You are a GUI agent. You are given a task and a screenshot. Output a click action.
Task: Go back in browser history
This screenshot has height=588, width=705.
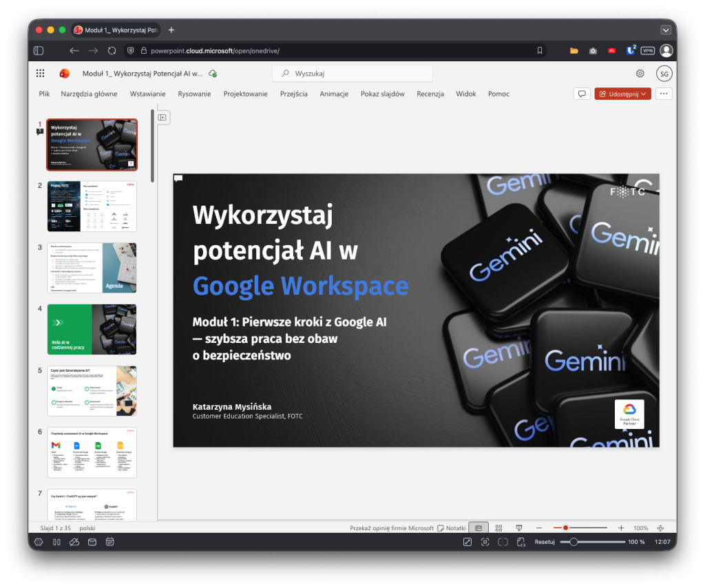pos(74,51)
